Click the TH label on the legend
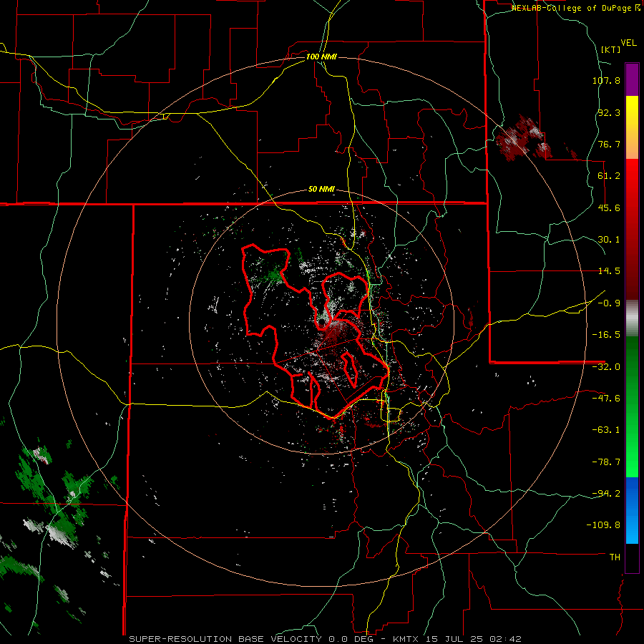 click(615, 557)
